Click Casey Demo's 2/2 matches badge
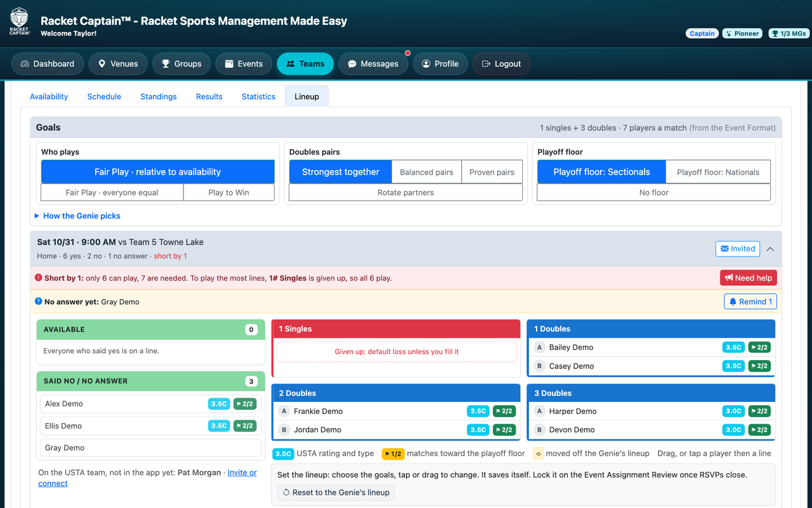Screen dimensions: 812x508 (759, 366)
